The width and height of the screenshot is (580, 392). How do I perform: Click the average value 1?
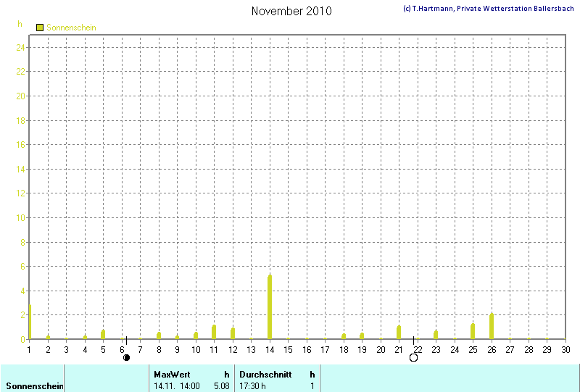(x=312, y=386)
